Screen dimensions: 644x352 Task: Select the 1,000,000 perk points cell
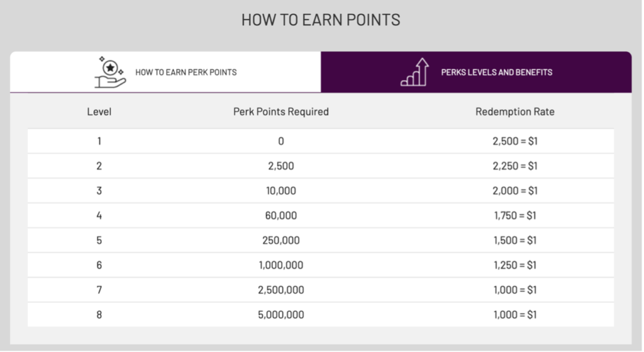coord(281,265)
